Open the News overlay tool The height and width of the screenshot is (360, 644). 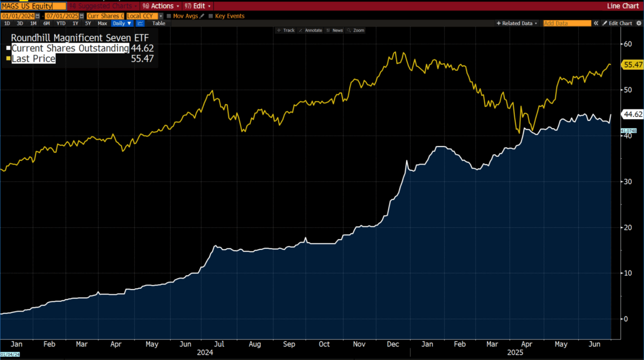point(334,30)
